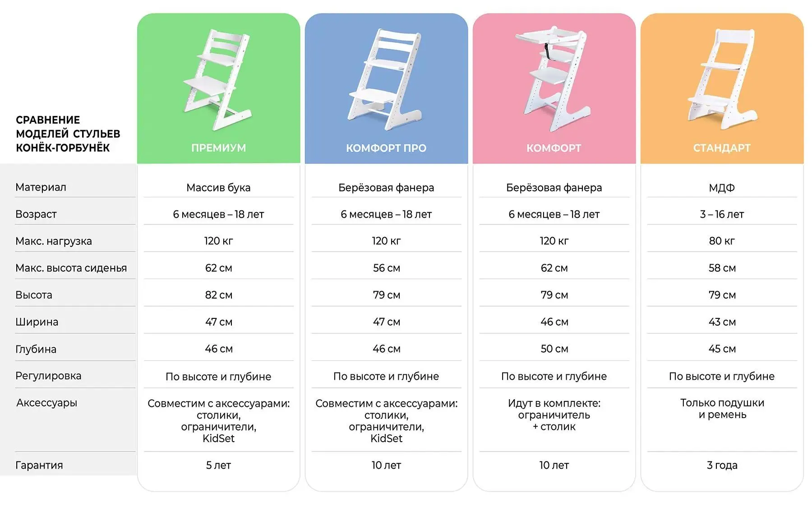
Task: Click the МДФ material cell
Action: [722, 187]
